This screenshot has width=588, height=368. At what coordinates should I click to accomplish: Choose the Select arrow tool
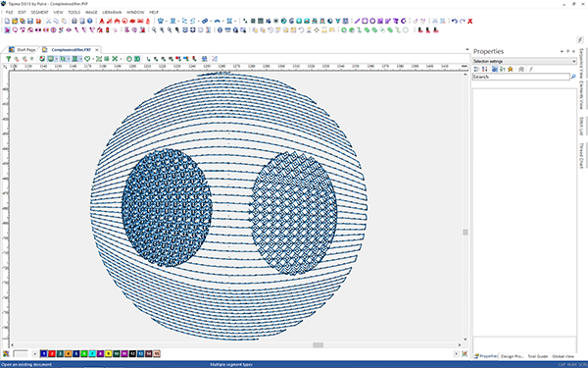7,30
